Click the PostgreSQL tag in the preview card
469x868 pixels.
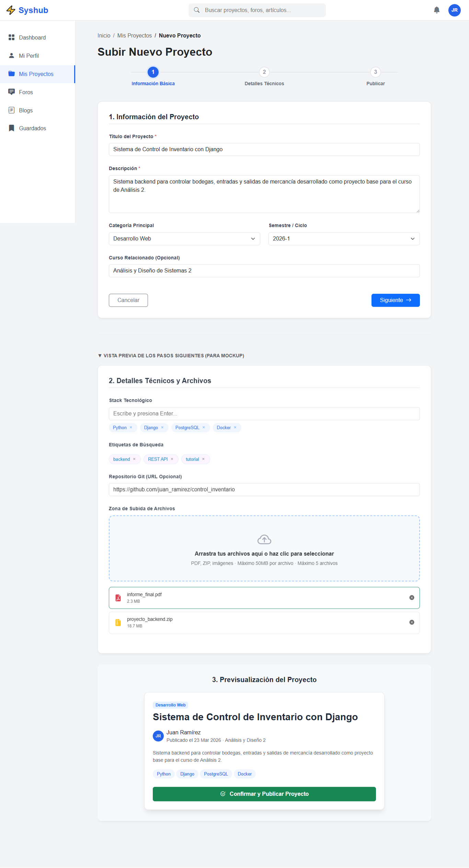(x=216, y=774)
